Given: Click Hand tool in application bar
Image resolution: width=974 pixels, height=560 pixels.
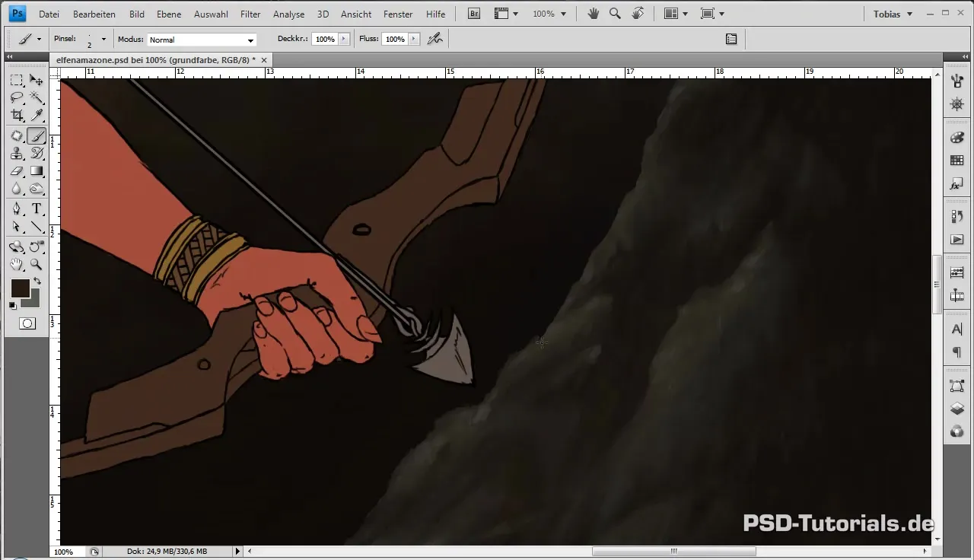Looking at the screenshot, I should (x=594, y=14).
